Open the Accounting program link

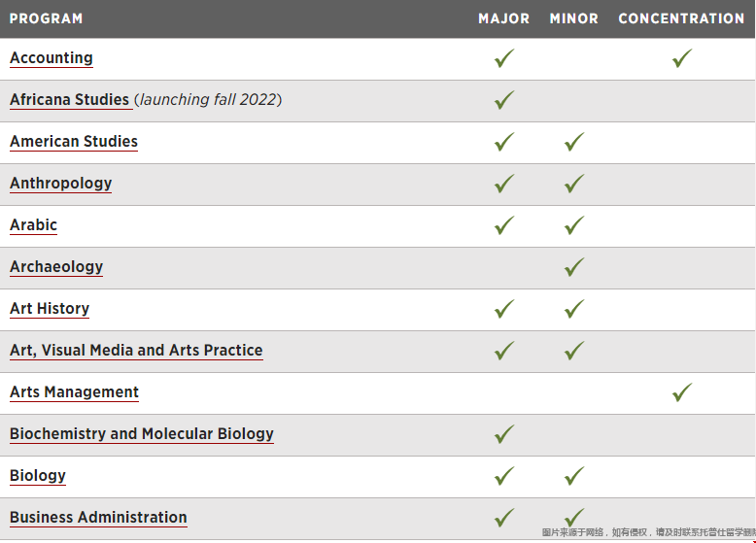[52, 58]
